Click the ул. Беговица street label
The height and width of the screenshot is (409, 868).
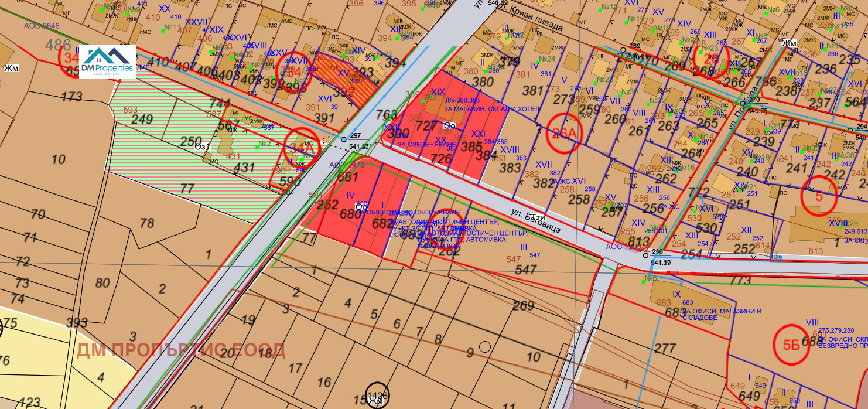[x=535, y=220]
